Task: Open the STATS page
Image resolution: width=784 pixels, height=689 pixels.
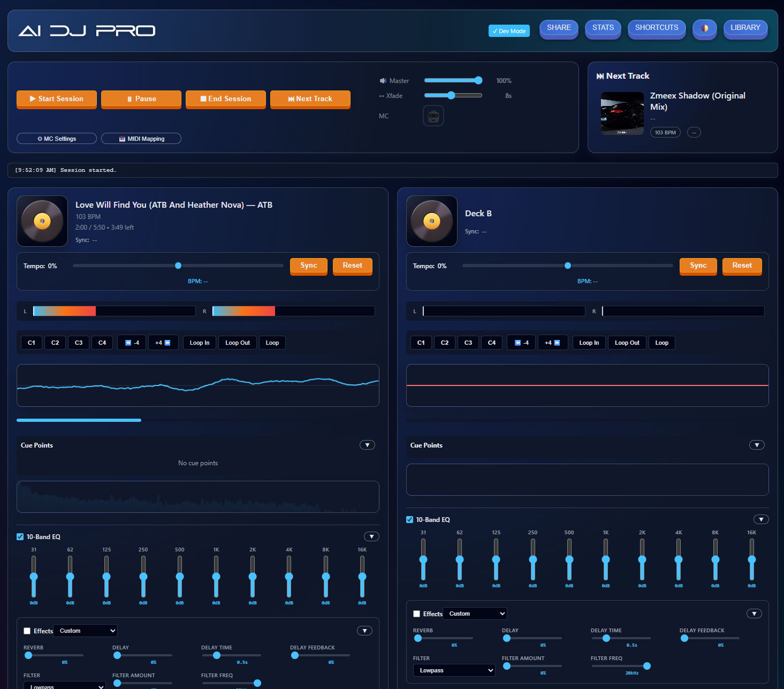Action: coord(603,28)
